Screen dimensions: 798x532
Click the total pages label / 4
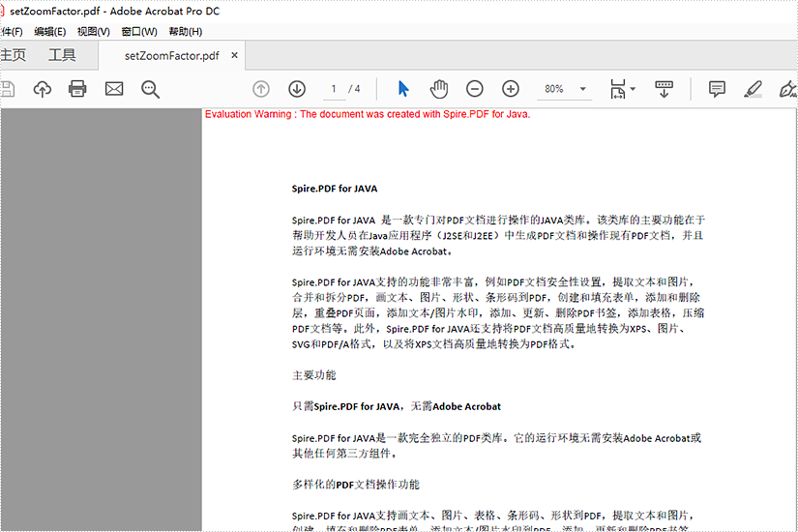click(354, 89)
